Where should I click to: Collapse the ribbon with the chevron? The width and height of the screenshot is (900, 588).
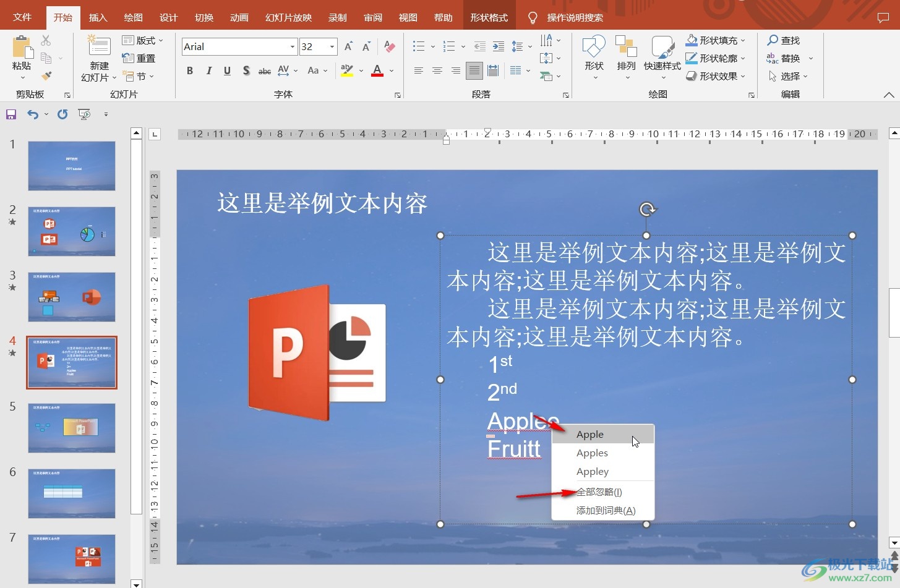point(889,95)
